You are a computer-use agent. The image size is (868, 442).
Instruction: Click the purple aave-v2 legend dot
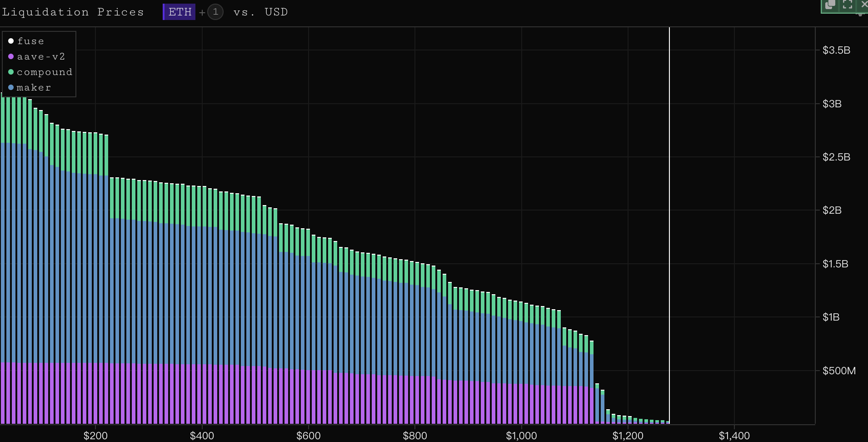(x=11, y=57)
